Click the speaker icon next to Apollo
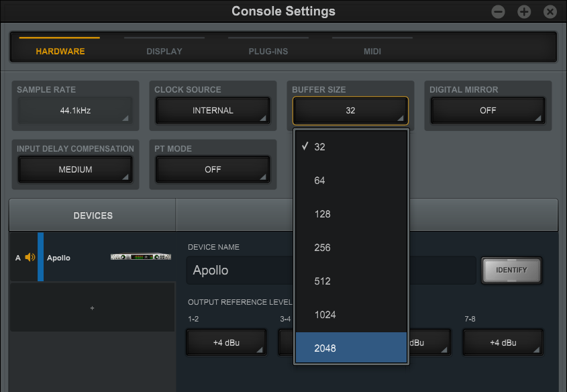The width and height of the screenshot is (567, 392). tap(30, 257)
